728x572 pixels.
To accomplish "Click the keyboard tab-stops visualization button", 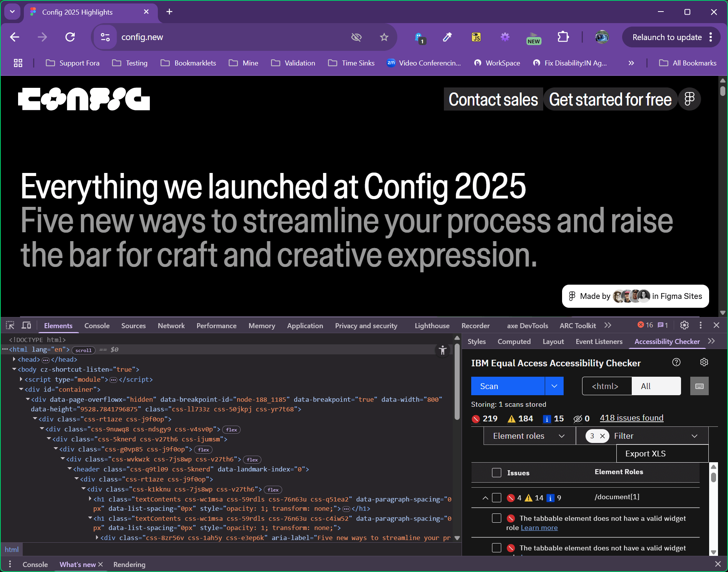I will pos(700,386).
